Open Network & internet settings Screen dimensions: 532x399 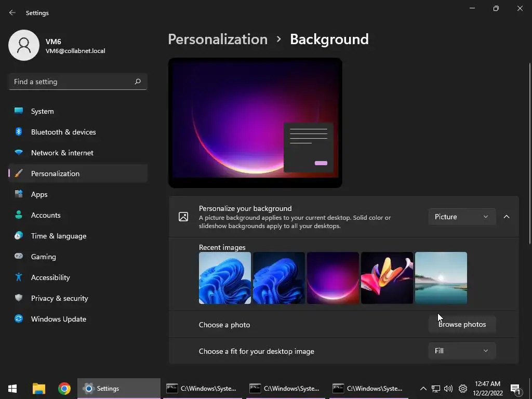click(x=78, y=153)
